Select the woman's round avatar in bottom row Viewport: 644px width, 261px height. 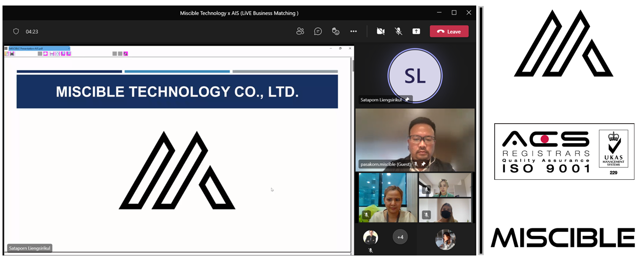click(445, 239)
